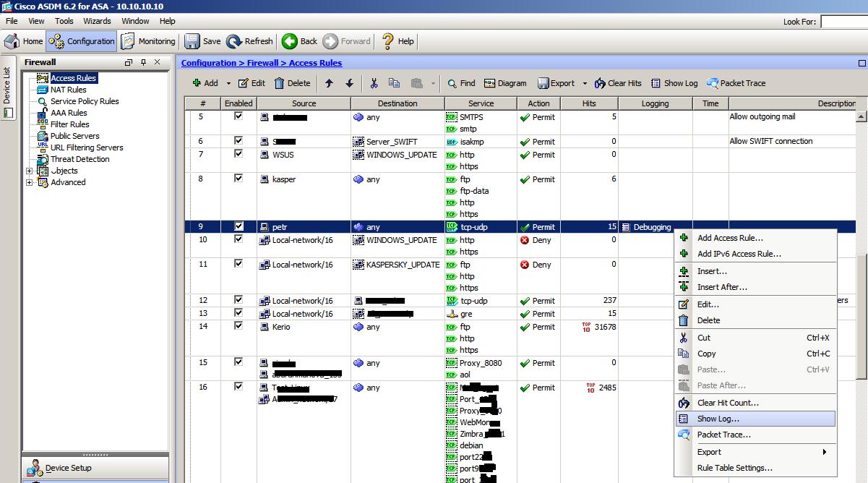Viewport: 868px width, 483px height.
Task: Open the rule Diagram view
Action: coord(505,83)
